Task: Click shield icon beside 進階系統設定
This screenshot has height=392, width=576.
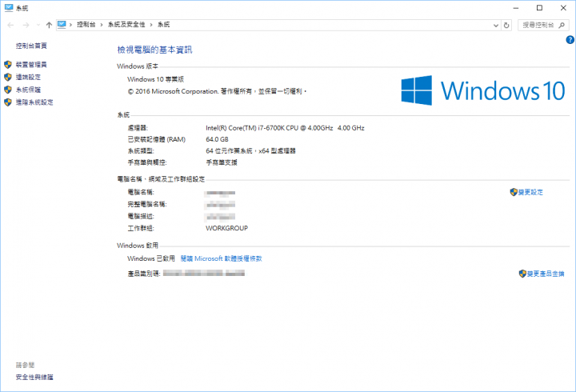Action: (x=8, y=102)
